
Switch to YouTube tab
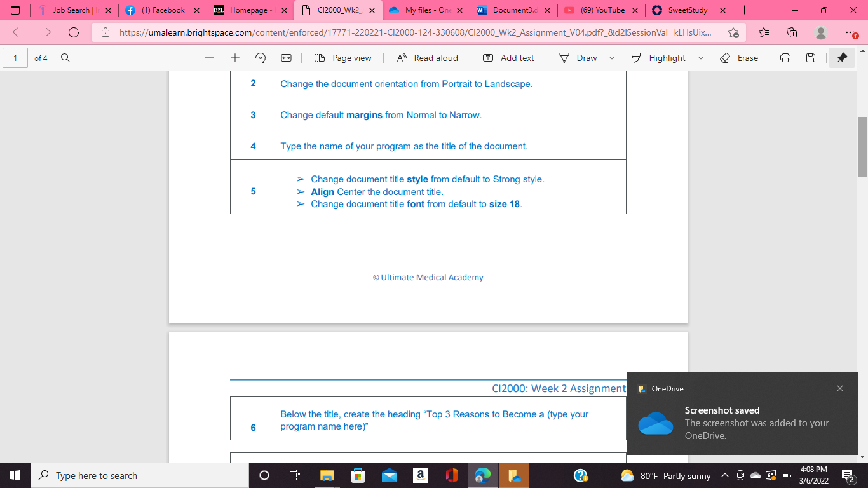click(601, 10)
